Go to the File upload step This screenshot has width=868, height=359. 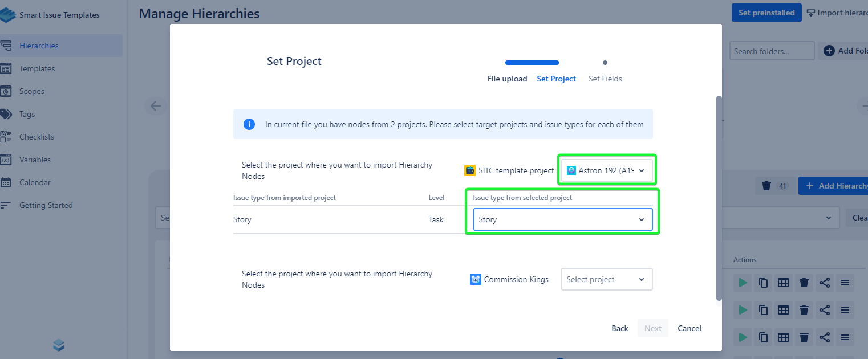point(507,79)
